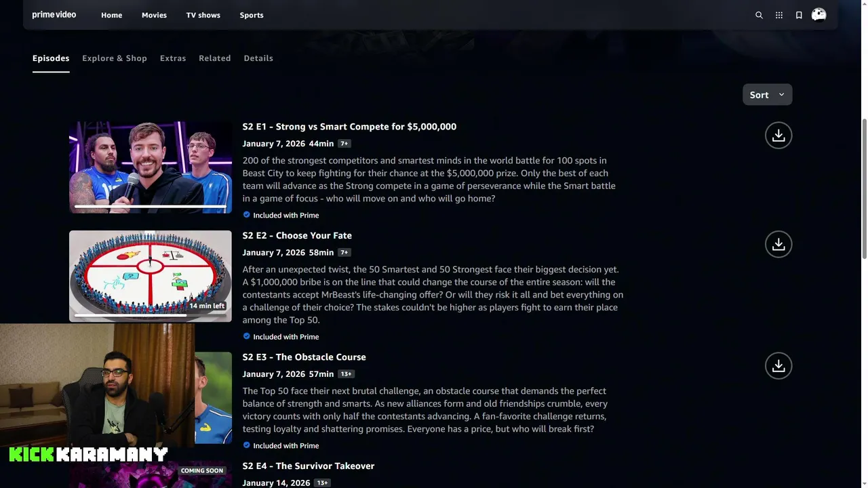Switch to the Related tab
Screen dimensions: 868x488
pos(215,58)
